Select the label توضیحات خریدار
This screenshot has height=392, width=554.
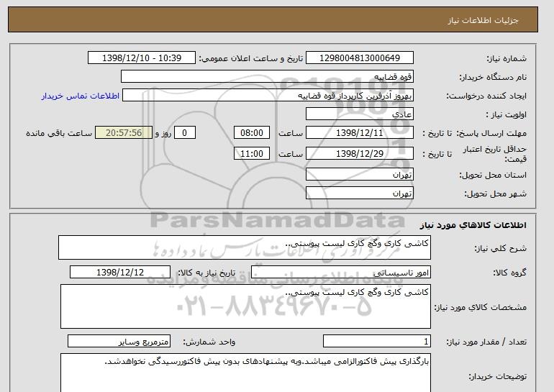coord(498,376)
